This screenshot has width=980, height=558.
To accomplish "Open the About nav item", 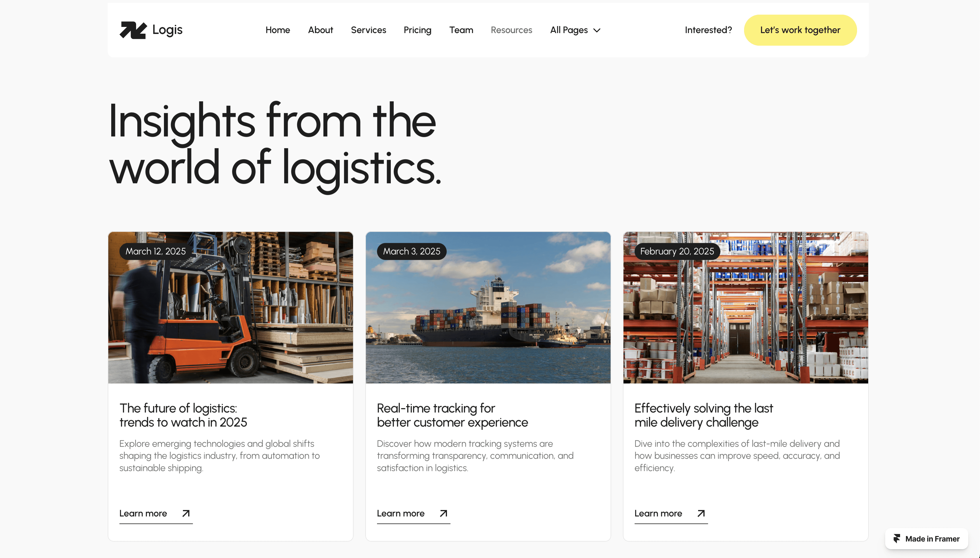I will (320, 30).
